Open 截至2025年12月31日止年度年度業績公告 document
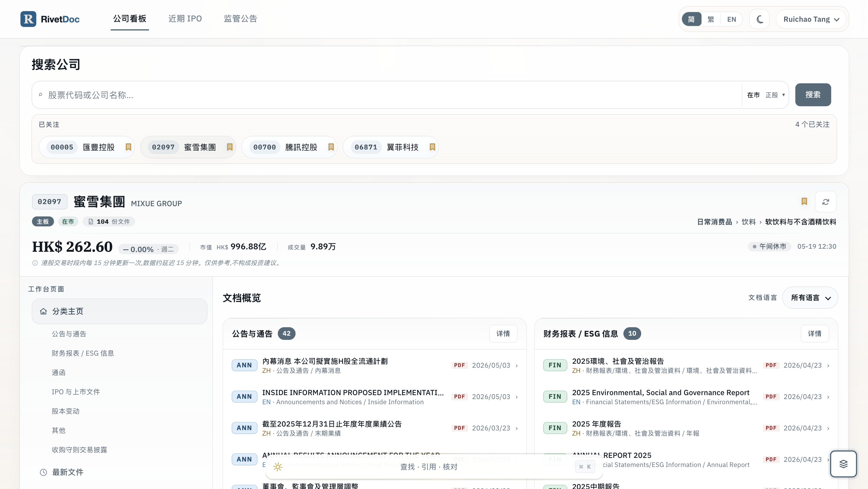This screenshot has height=489, width=868. 332,424
